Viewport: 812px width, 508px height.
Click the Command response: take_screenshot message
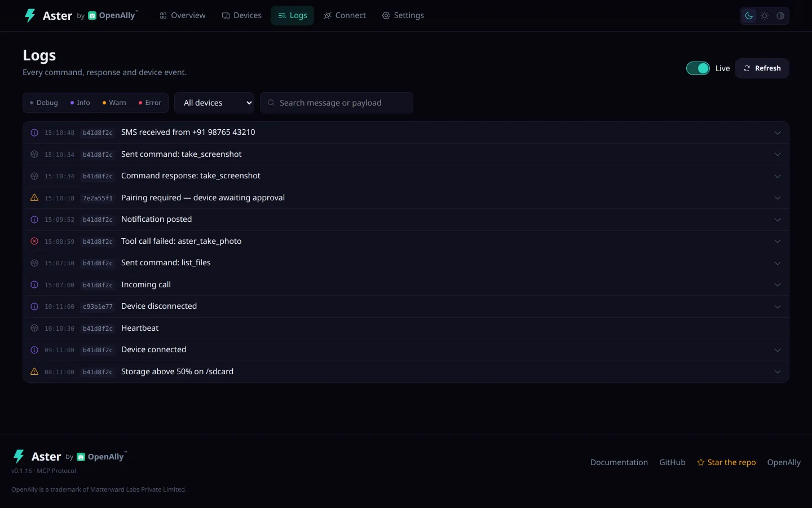(191, 176)
